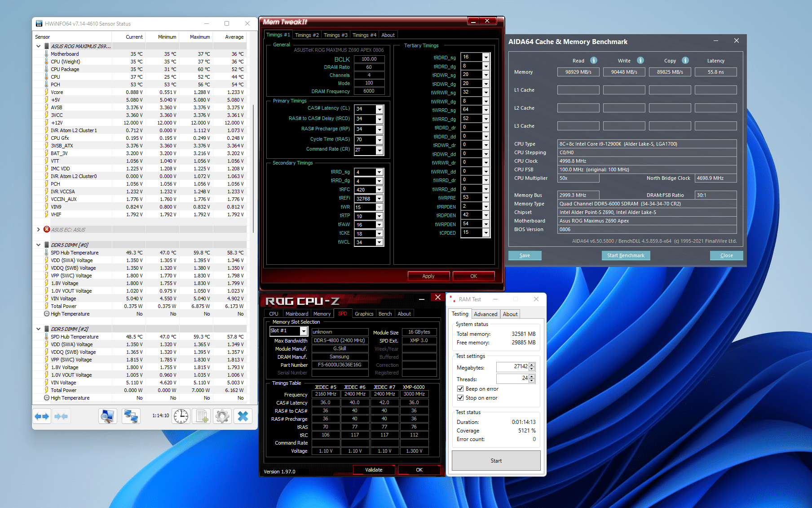This screenshot has height=508, width=812.
Task: Click thermometer icon of Motherboard sensor row
Action: point(46,53)
